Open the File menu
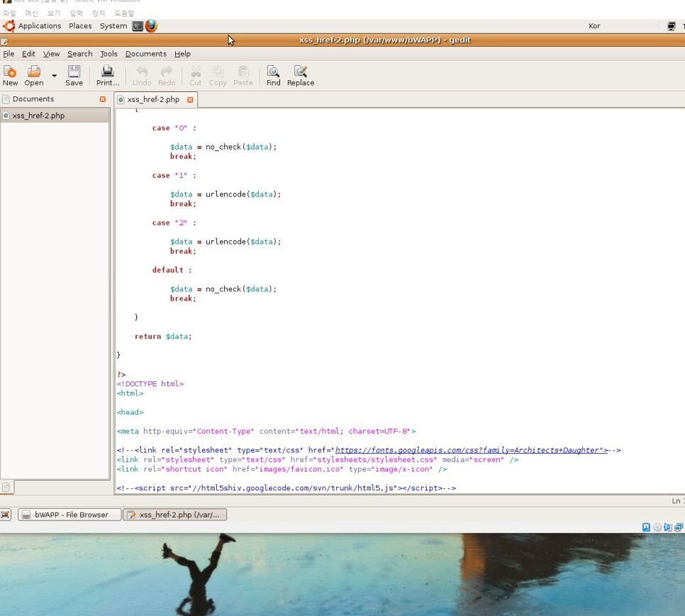 [9, 54]
